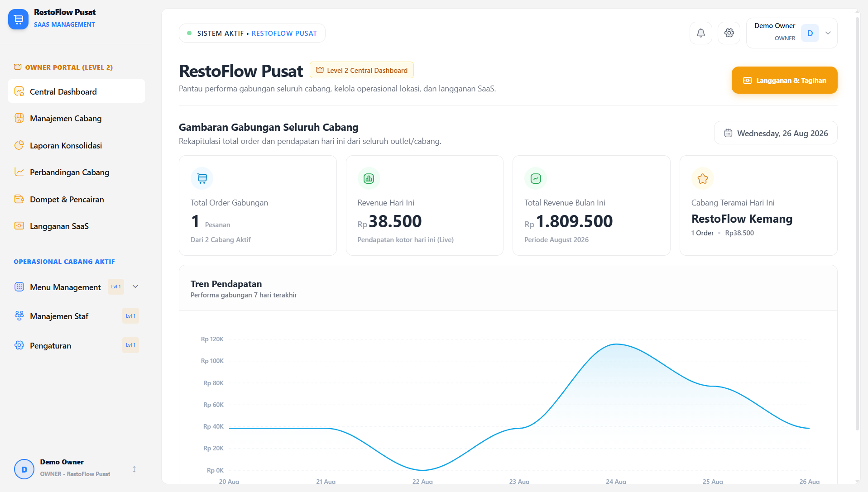Viewport: 868px width, 492px height.
Task: Click the Total Order Gabungan cart icon
Action: coord(202,179)
